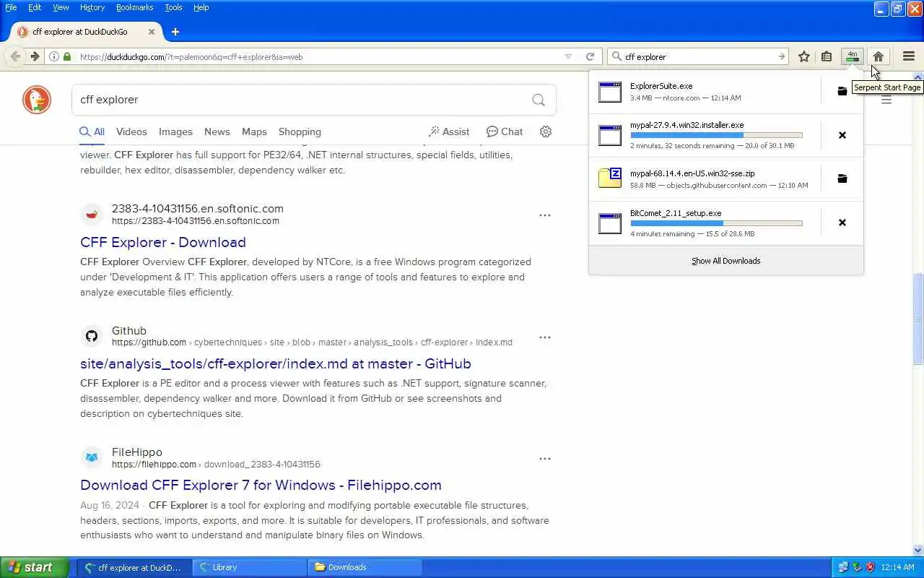Open containing folder for ExplorerSuite.exe
Screen dimensions: 924x578
(842, 91)
